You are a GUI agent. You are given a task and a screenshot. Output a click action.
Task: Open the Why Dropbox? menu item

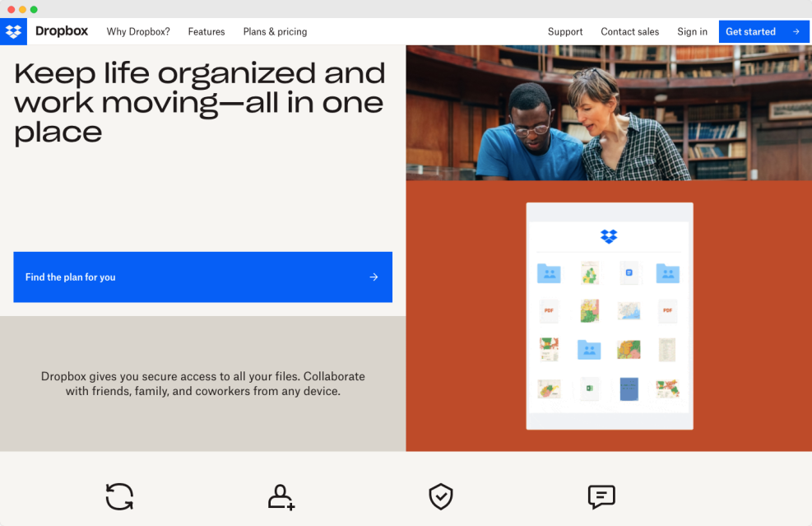[138, 31]
